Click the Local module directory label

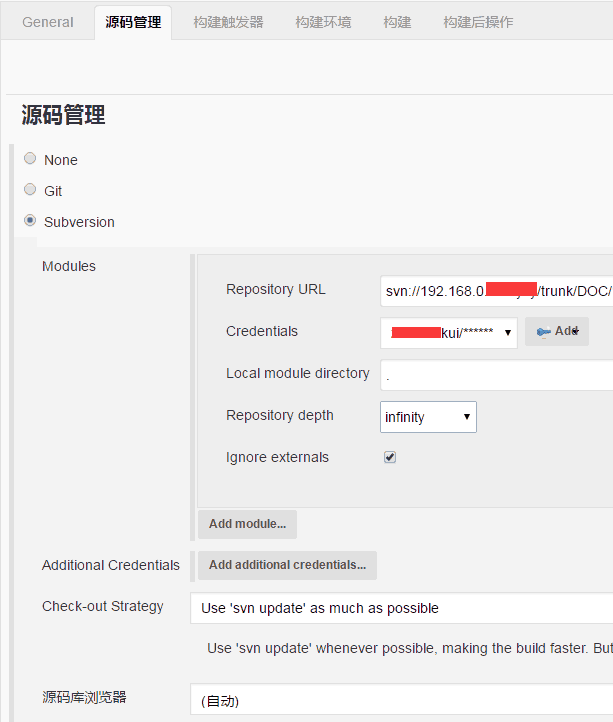pos(298,373)
